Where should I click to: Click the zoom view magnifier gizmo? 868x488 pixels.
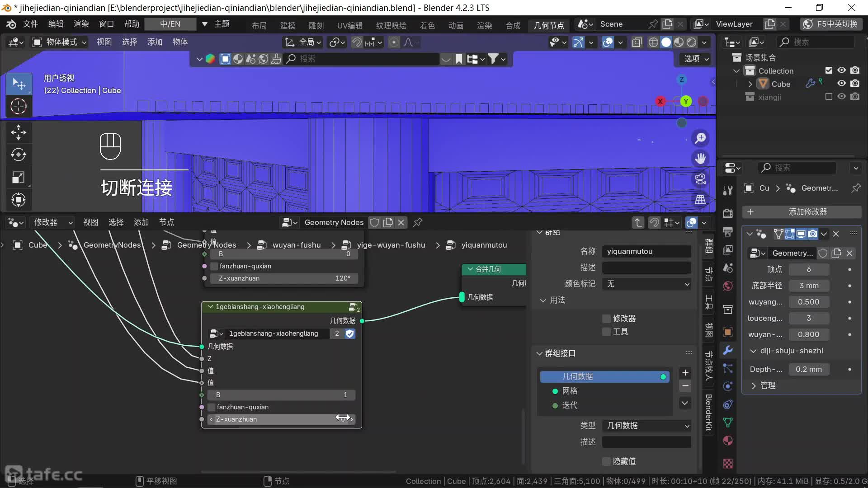(x=700, y=138)
